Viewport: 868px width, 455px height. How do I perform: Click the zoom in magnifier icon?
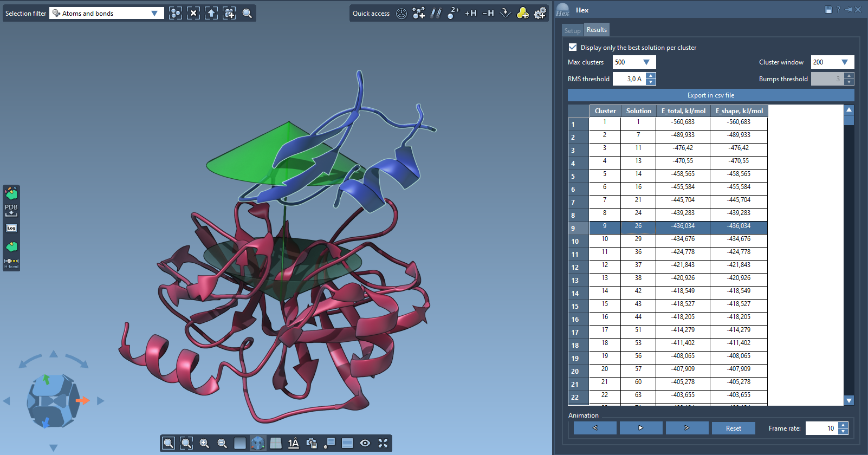(204, 443)
